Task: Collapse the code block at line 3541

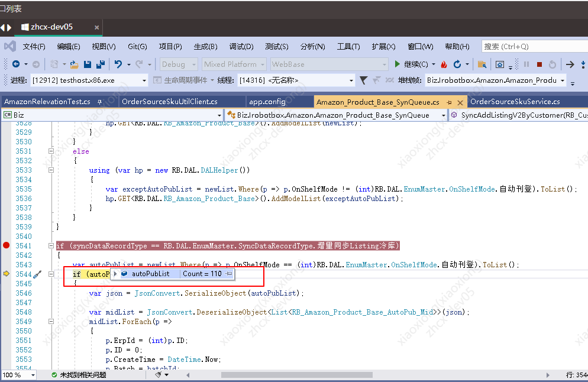Action: 51,246
